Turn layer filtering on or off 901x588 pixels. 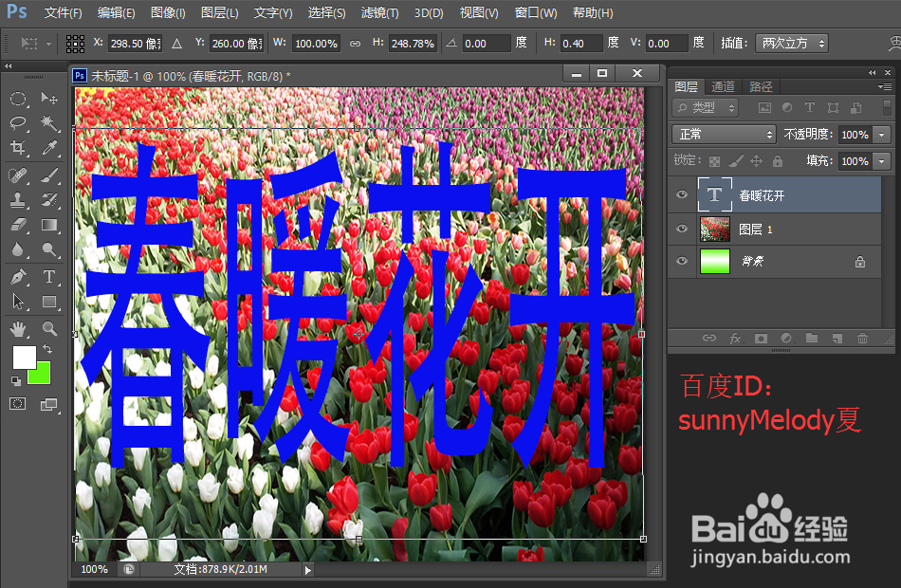click(887, 107)
